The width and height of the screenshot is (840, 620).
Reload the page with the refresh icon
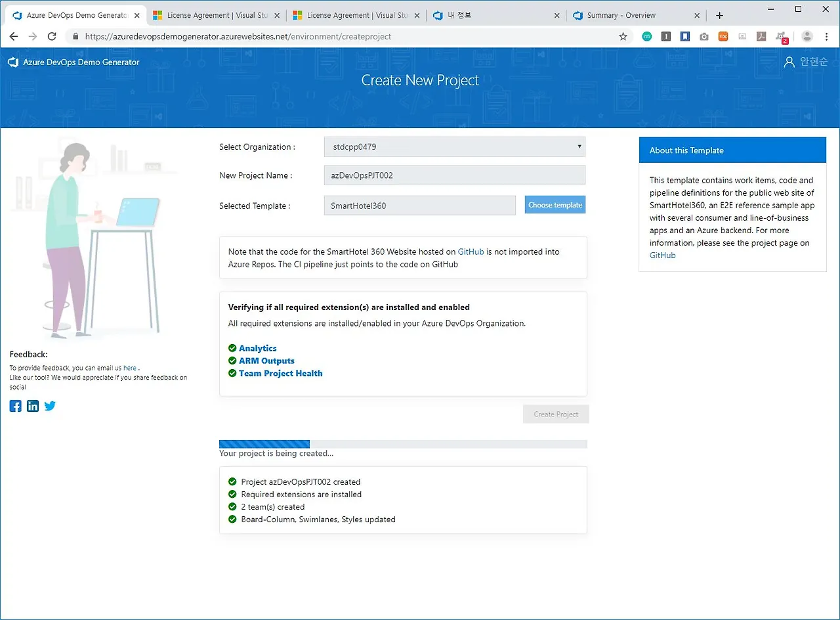(x=52, y=37)
